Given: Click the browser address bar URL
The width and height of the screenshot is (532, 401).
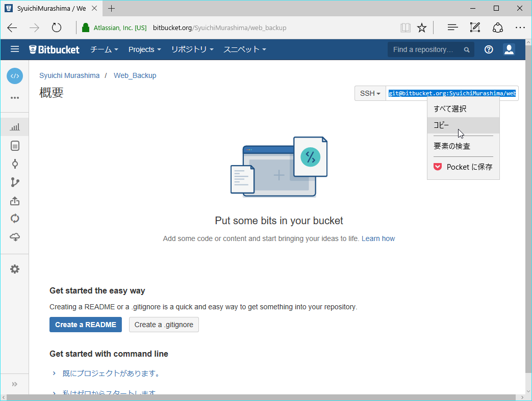Looking at the screenshot, I should tap(219, 28).
